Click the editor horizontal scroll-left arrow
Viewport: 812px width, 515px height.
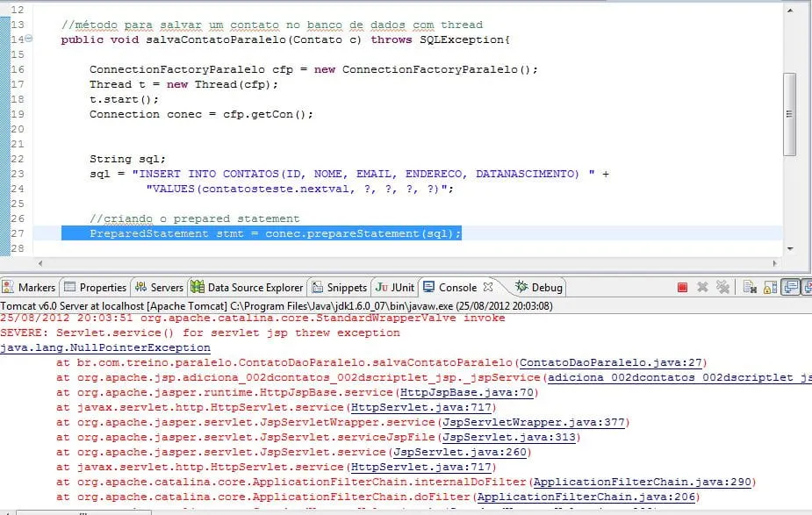click(40, 263)
